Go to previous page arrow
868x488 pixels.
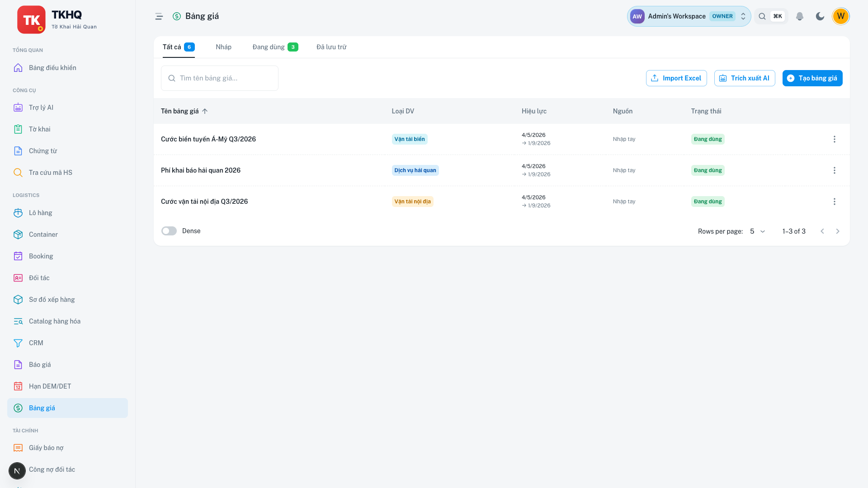pos(822,231)
